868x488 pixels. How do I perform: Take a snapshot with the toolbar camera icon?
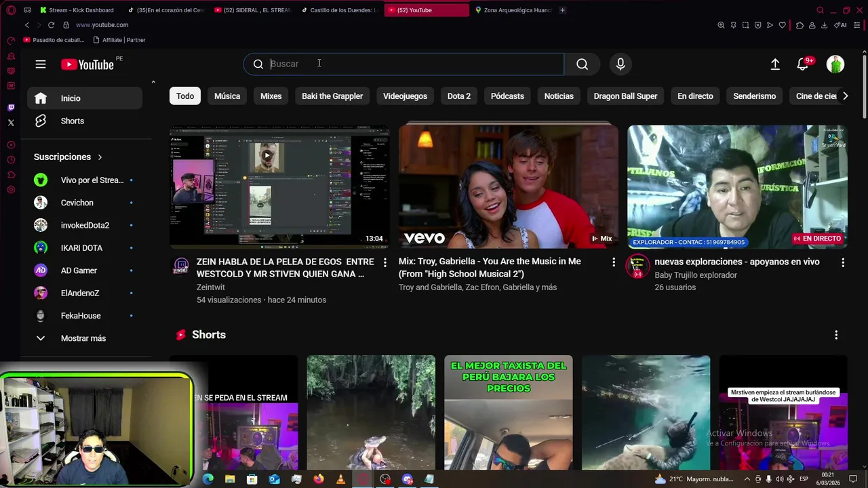[745, 25]
